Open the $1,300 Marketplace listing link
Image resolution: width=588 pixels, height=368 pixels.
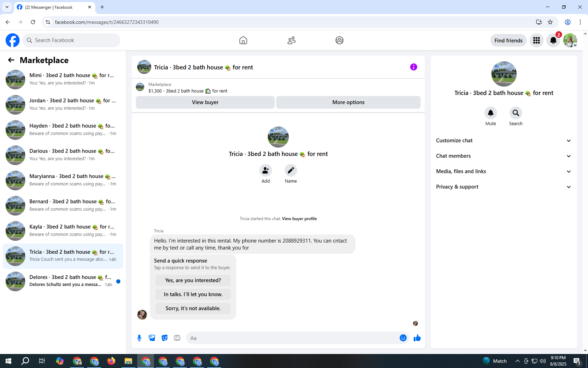188,91
